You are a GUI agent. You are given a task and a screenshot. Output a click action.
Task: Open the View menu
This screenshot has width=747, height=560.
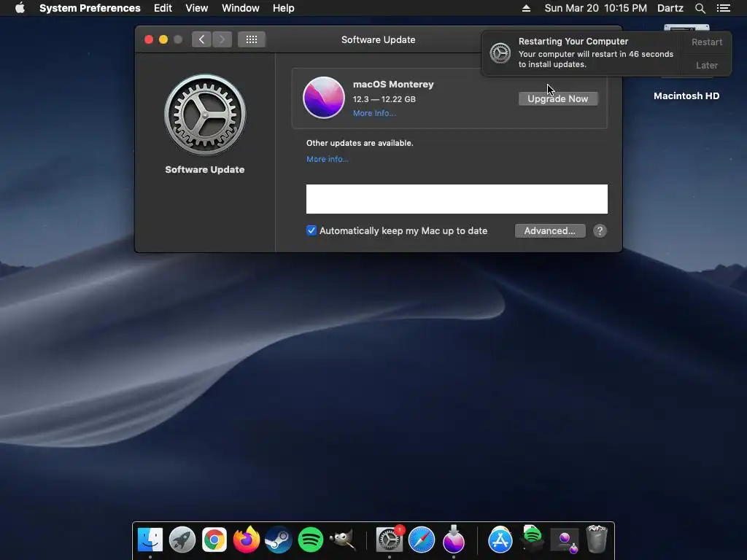(197, 8)
